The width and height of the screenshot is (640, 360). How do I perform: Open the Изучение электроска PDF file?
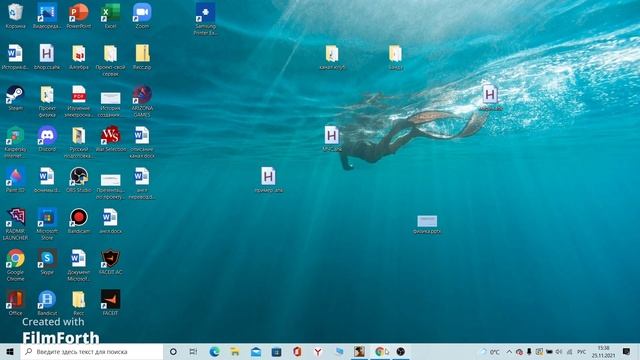[78, 101]
